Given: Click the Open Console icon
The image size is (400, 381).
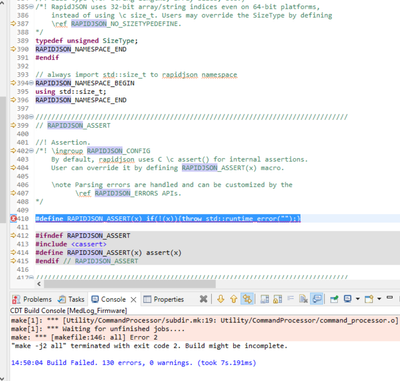Looking at the screenshot, I should [x=369, y=299].
